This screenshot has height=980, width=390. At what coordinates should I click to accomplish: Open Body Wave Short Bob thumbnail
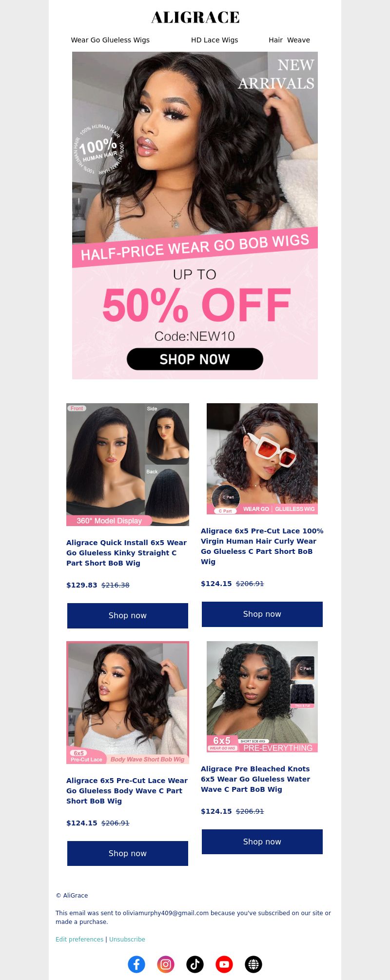coord(128,703)
